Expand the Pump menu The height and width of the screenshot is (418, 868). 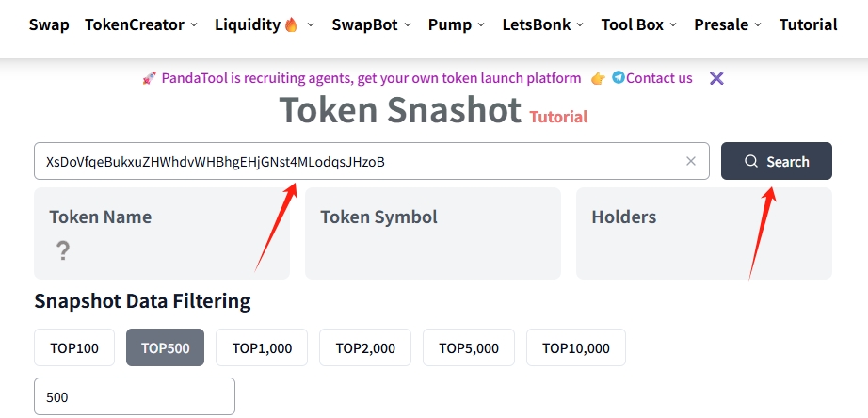pyautogui.click(x=457, y=24)
